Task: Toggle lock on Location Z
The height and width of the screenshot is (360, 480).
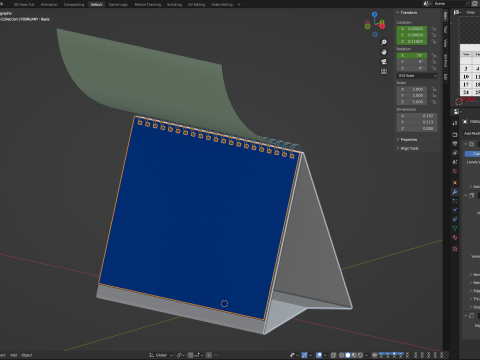Action: 434,41
